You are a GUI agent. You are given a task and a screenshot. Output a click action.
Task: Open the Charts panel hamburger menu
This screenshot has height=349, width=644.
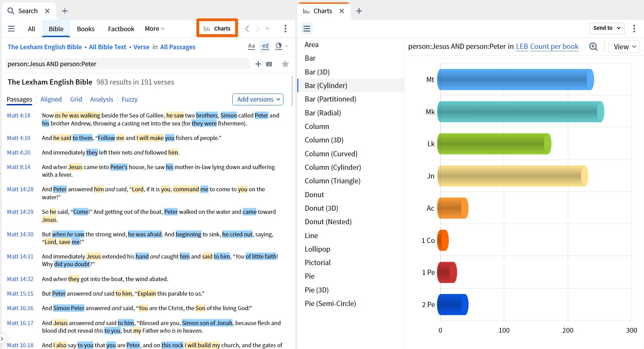tap(307, 28)
